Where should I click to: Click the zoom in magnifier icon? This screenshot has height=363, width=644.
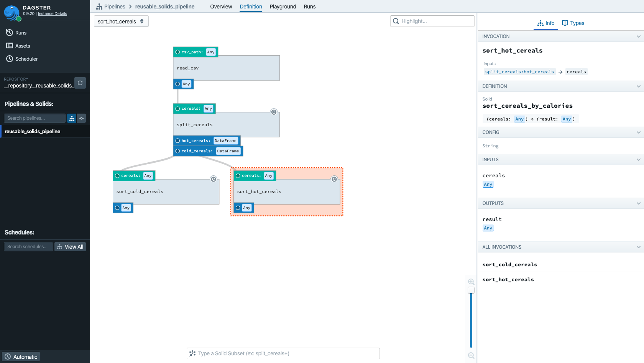point(471,282)
